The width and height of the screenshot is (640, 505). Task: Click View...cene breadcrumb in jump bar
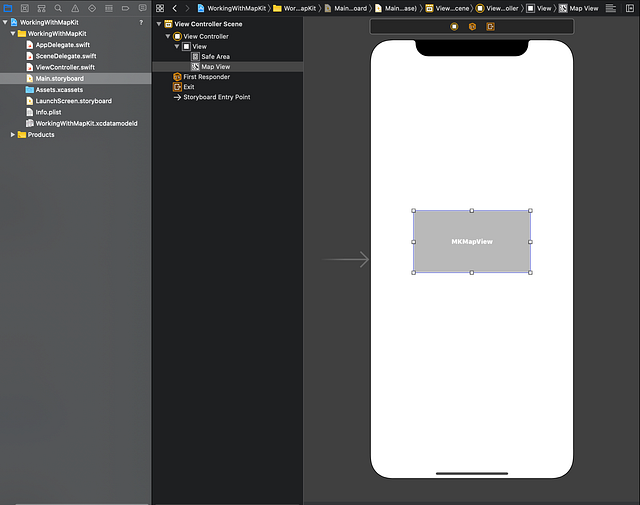[447, 8]
